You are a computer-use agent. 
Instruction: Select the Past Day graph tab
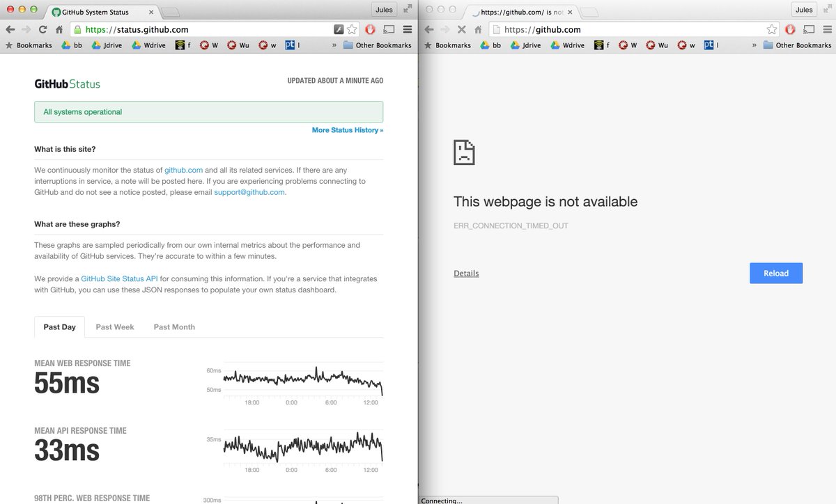tap(59, 327)
